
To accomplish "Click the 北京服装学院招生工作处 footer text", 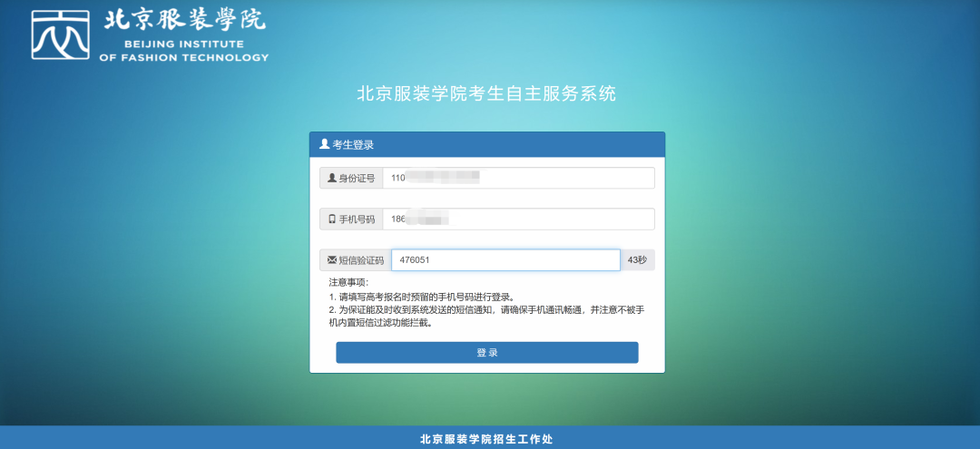I will (x=486, y=439).
